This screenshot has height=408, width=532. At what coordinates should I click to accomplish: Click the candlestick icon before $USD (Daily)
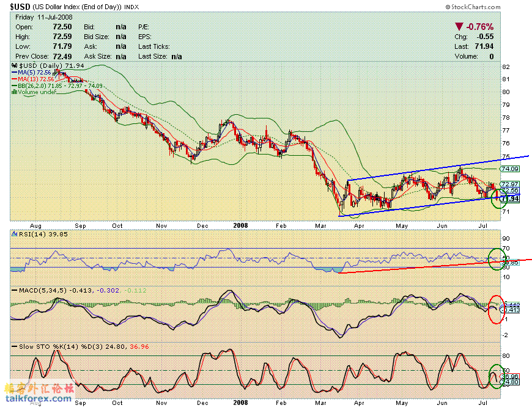click(x=15, y=65)
